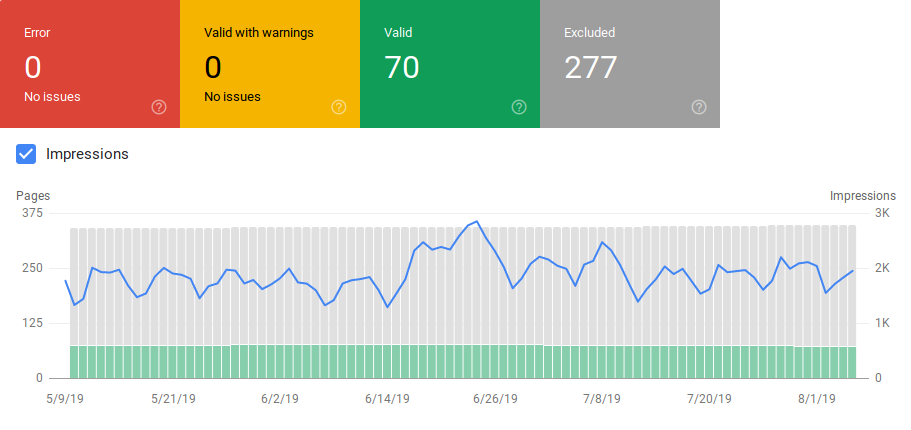911x430 pixels.
Task: Click help icon on Error card
Action: (x=159, y=107)
